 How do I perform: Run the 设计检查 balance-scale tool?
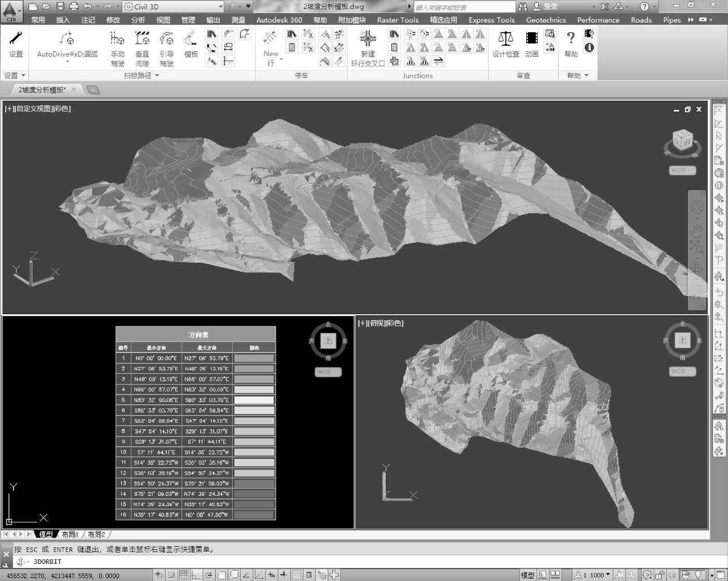(x=506, y=44)
